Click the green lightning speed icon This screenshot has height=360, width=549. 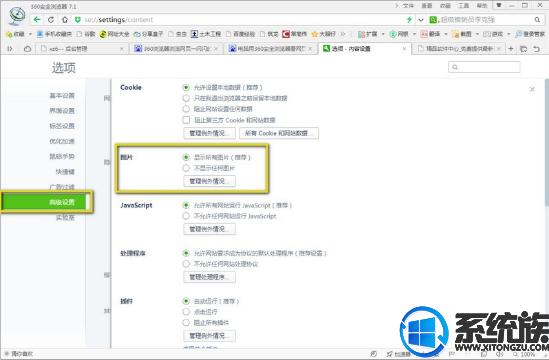coord(409,20)
